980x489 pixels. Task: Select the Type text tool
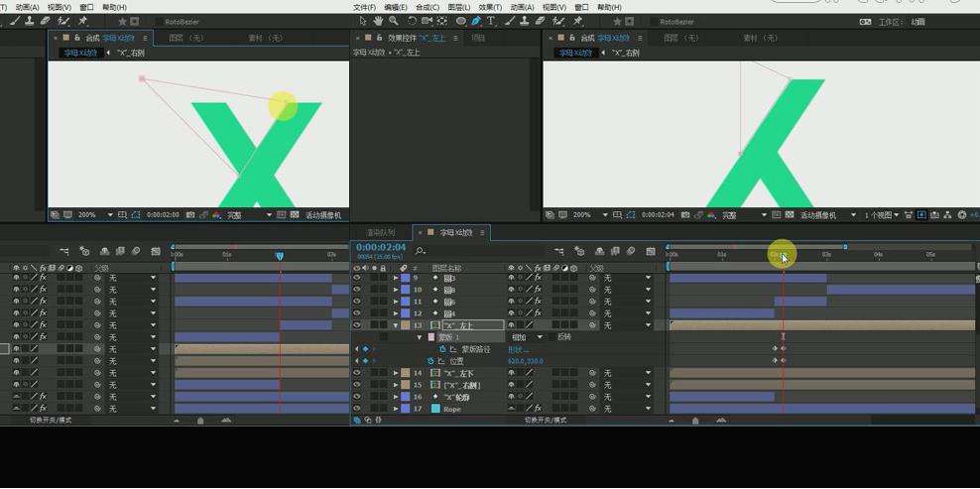tap(491, 21)
